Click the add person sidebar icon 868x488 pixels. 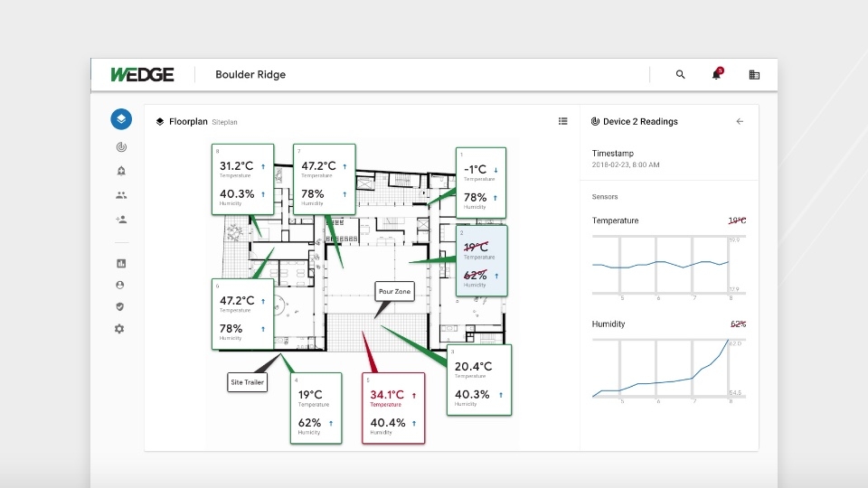click(121, 219)
